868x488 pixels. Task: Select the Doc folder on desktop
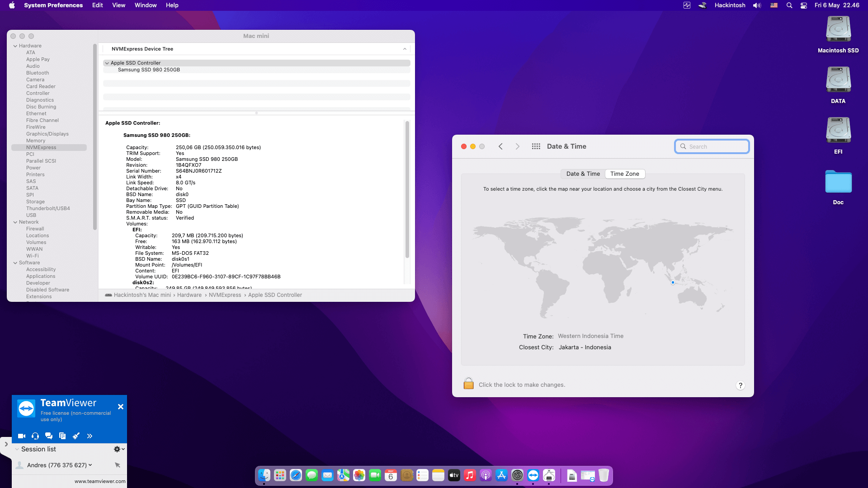click(x=838, y=181)
